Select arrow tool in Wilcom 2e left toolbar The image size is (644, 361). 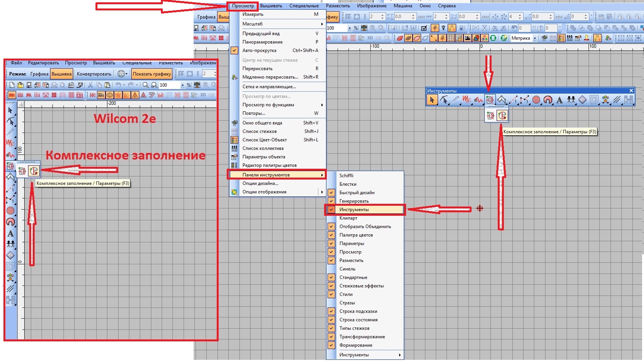pos(10,111)
